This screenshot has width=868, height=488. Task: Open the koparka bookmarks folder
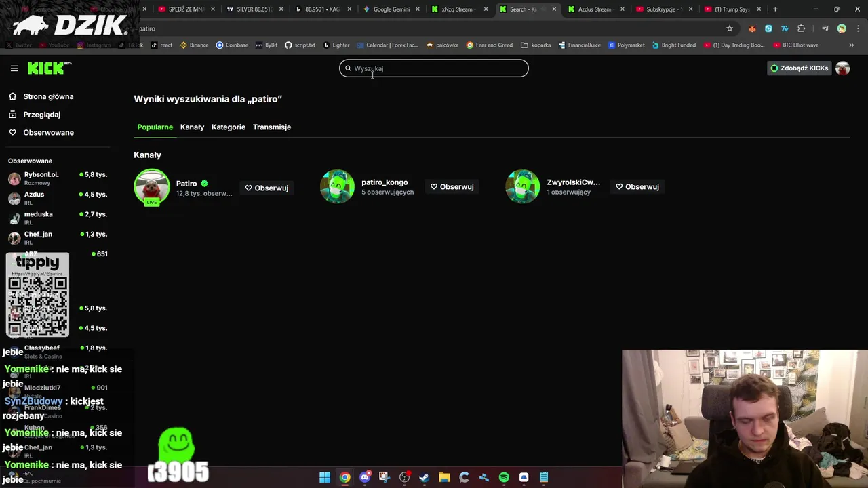pos(536,45)
